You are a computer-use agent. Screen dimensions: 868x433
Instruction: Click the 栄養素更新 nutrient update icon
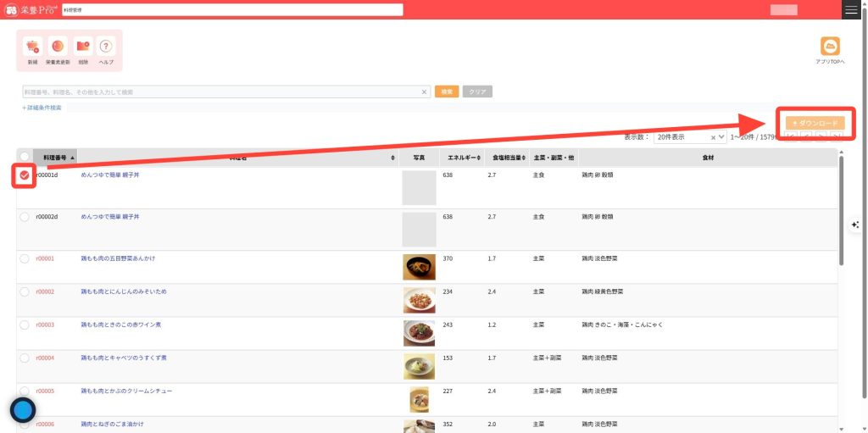[58, 47]
